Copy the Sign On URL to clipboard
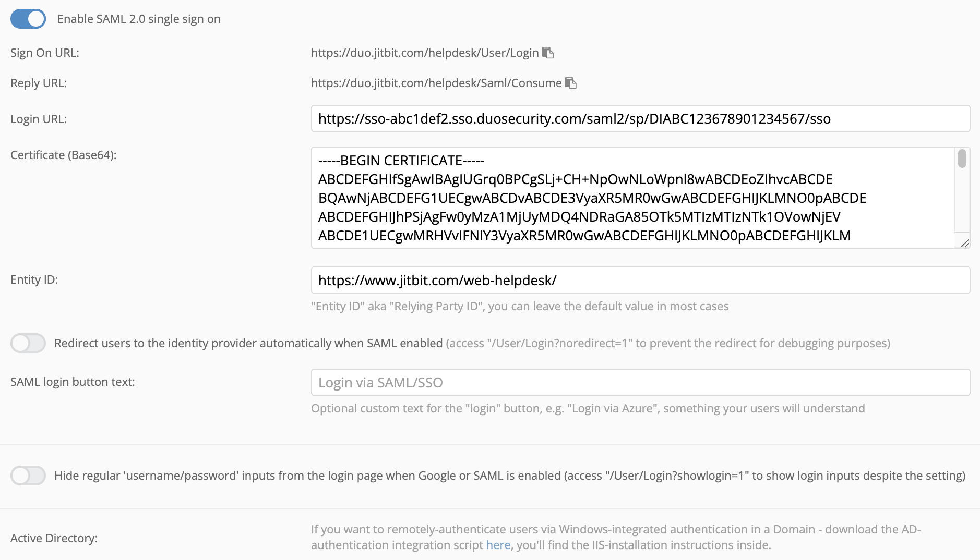This screenshot has height=560, width=980. tap(548, 52)
